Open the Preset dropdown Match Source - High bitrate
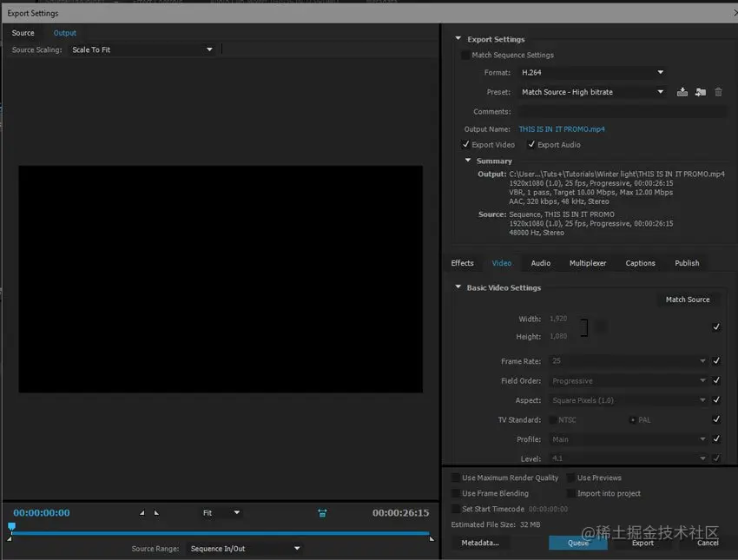 pos(592,91)
